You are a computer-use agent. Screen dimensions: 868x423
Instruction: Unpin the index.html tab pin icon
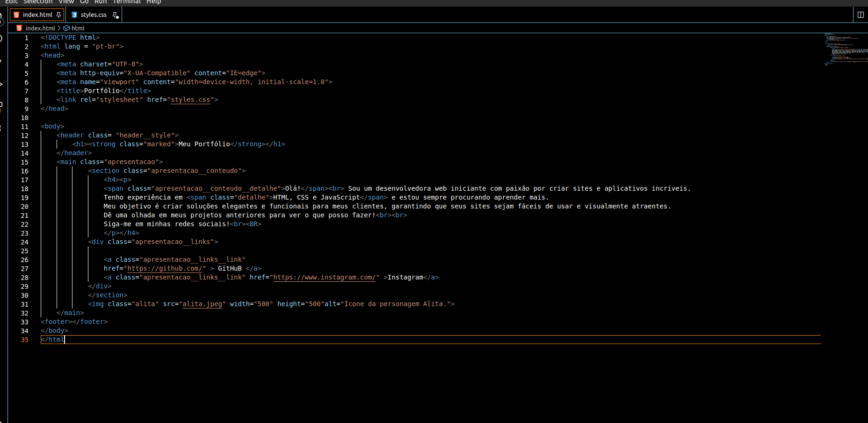(x=58, y=15)
